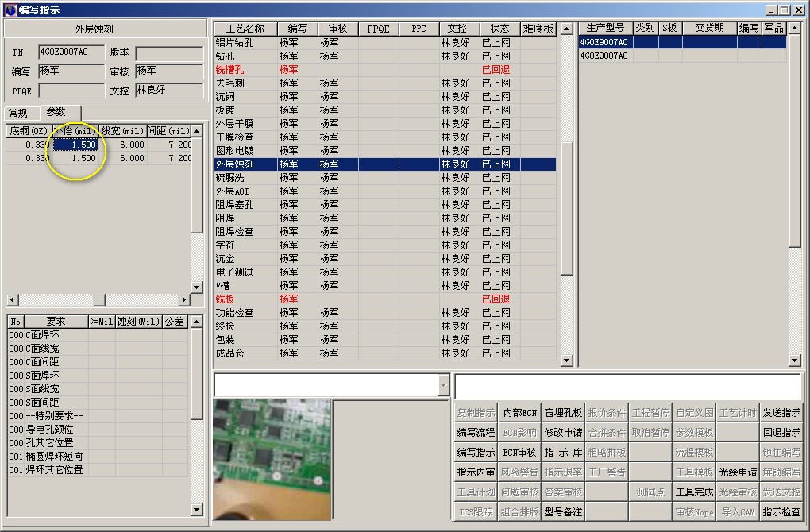Select the 电子测试 process row
Viewport: 810px width, 532px height.
pos(385,272)
